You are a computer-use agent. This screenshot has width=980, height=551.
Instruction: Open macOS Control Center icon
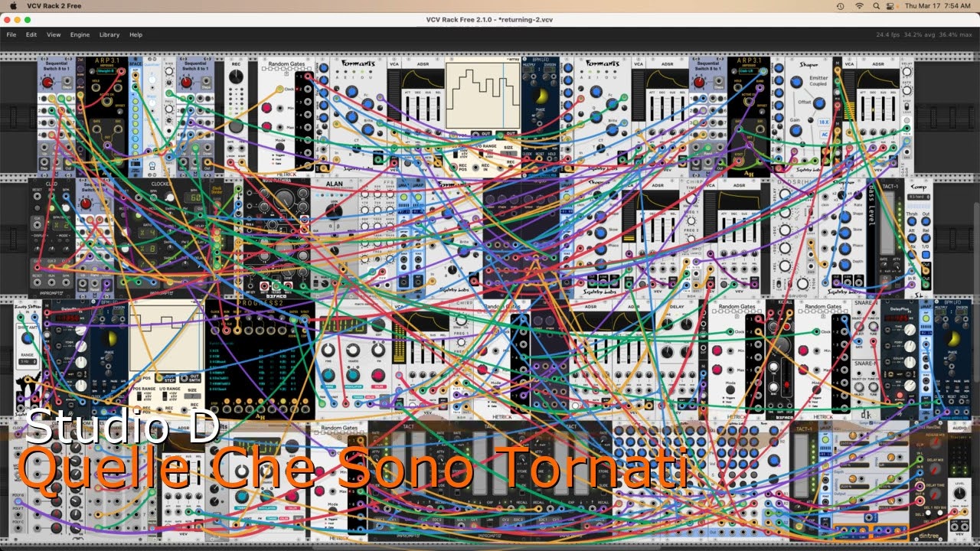coord(890,6)
